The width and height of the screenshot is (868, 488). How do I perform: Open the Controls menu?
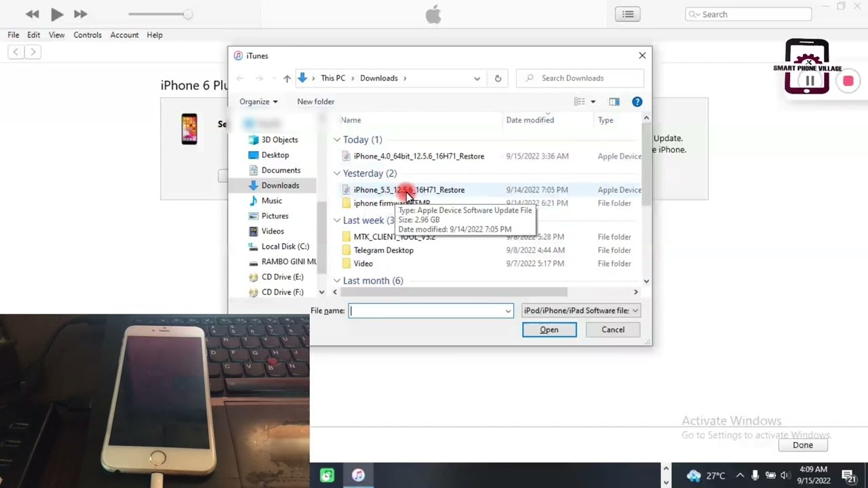[87, 35]
